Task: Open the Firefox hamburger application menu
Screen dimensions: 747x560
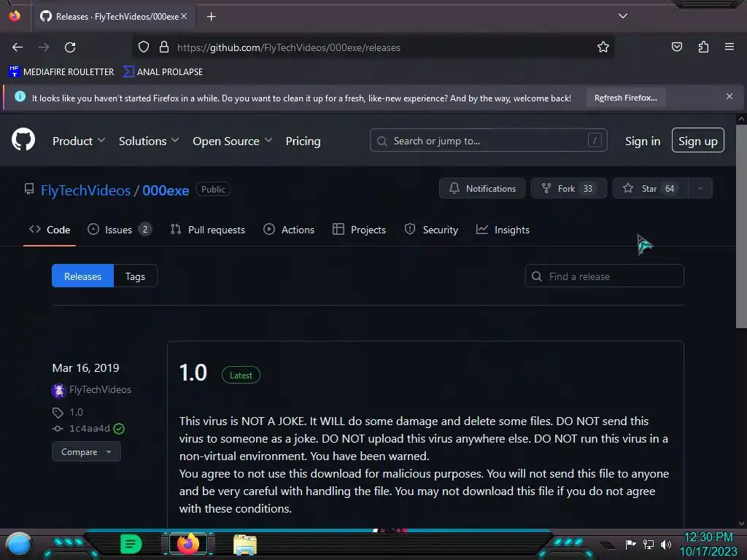Action: tap(729, 47)
